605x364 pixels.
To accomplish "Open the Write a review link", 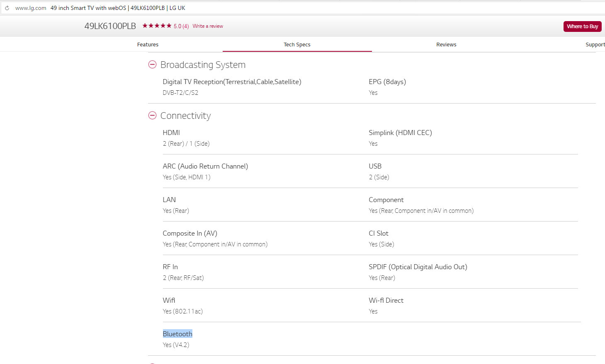I will click(x=208, y=26).
